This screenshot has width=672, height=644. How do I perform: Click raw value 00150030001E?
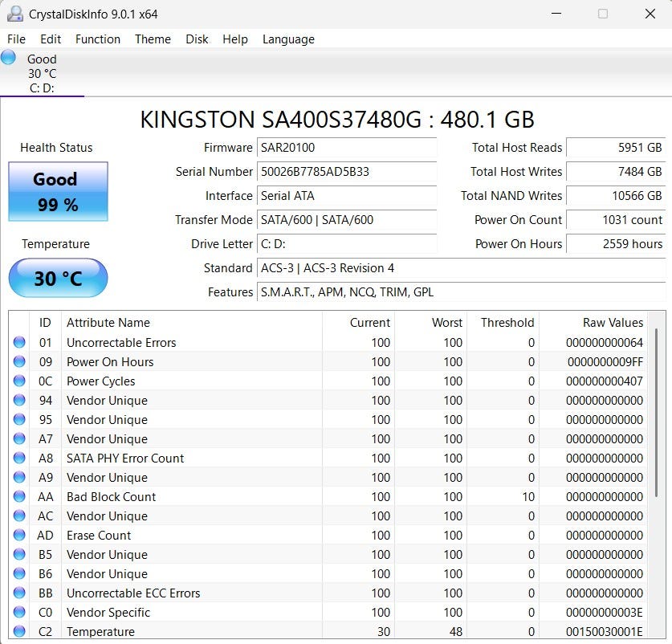pos(605,632)
